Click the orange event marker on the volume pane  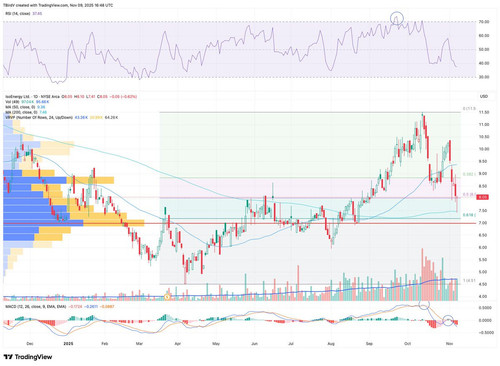(x=168, y=296)
